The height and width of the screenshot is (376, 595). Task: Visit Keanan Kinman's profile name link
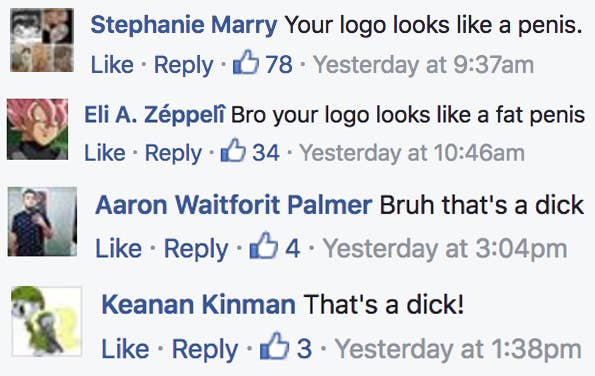click(198, 304)
